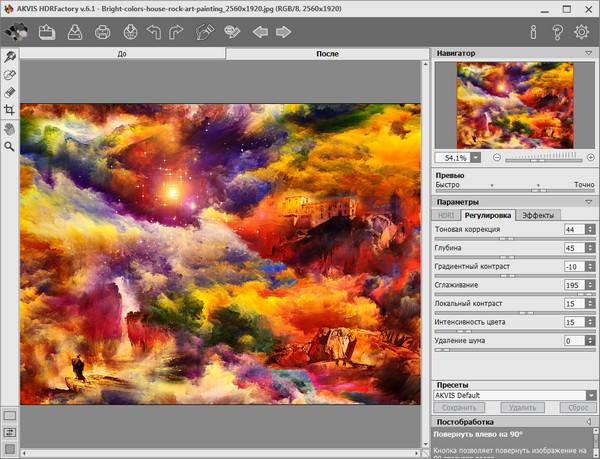
Task: Click the Redo arrow icon
Action: click(x=178, y=32)
